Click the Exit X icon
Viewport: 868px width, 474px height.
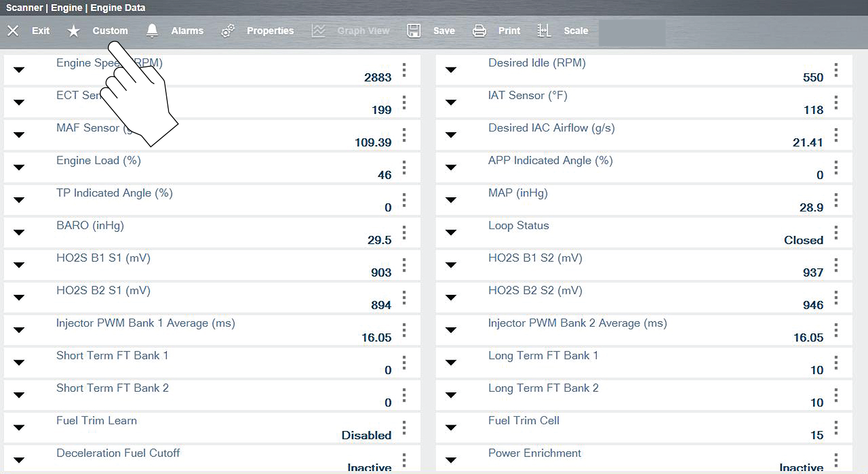[13, 31]
